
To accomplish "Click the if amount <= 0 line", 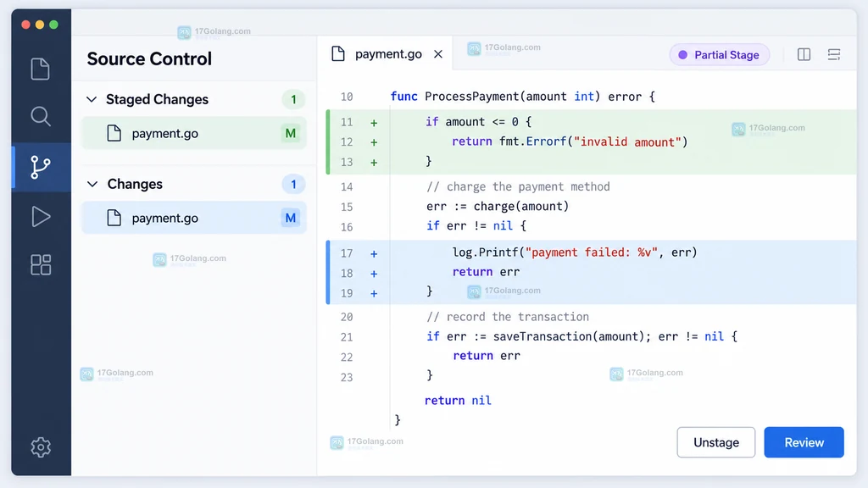I will click(x=478, y=122).
